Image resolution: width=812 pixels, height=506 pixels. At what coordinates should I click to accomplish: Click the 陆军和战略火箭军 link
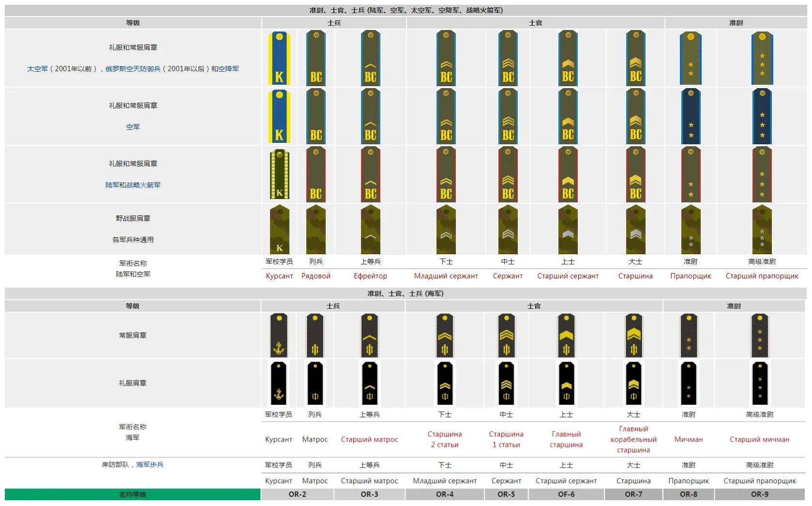[134, 184]
